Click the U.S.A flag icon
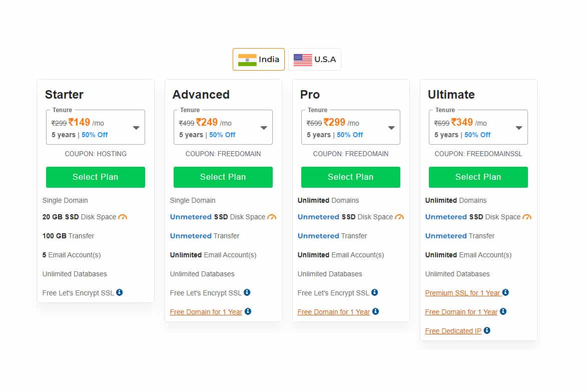 (302, 59)
